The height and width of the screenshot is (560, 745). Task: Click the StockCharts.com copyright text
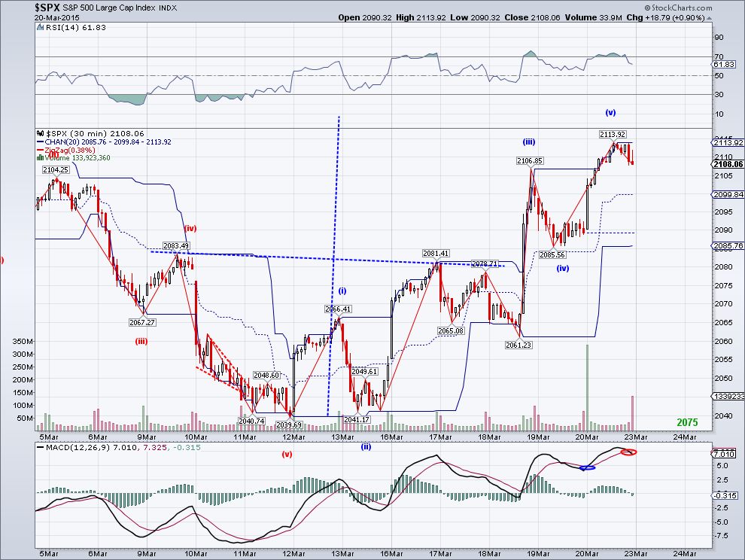[678, 8]
